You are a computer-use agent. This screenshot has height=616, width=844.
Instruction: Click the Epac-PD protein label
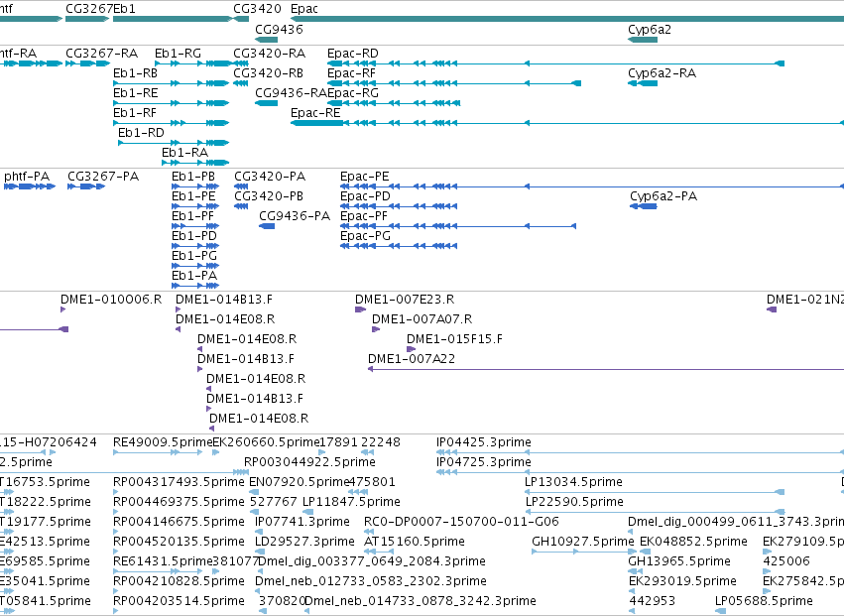[x=365, y=196]
